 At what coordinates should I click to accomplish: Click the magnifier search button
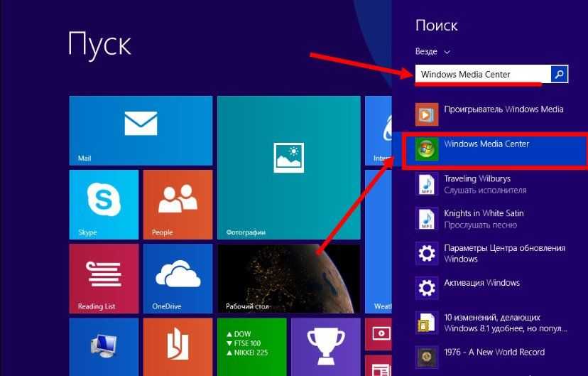pyautogui.click(x=560, y=74)
